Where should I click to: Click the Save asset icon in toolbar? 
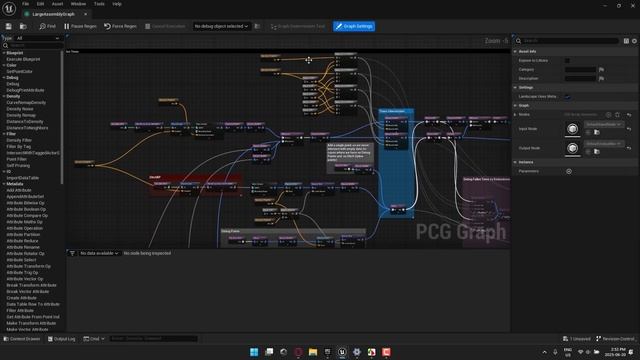pos(9,26)
